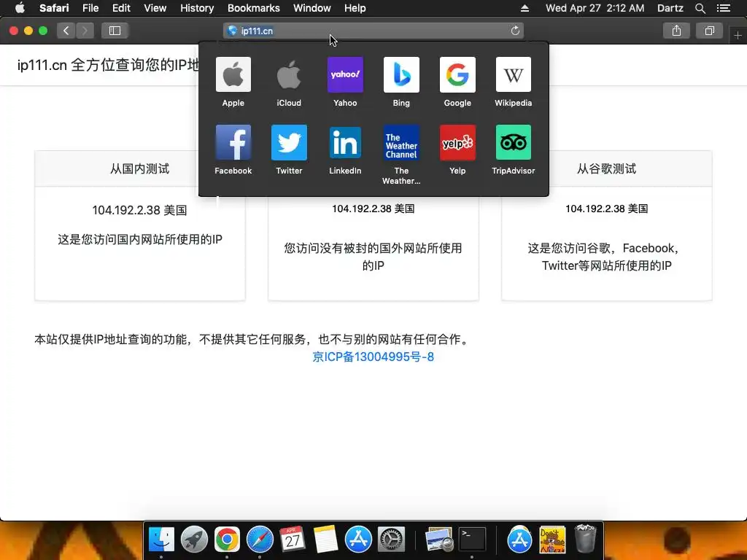Viewport: 747px width, 560px height.
Task: Click the ip111.cn page title heading
Action: [x=108, y=65]
